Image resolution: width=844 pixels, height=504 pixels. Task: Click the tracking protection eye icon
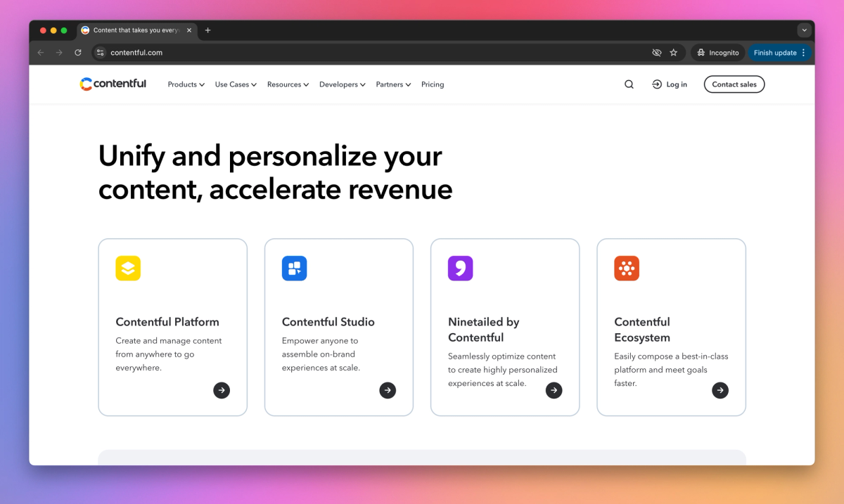657,53
